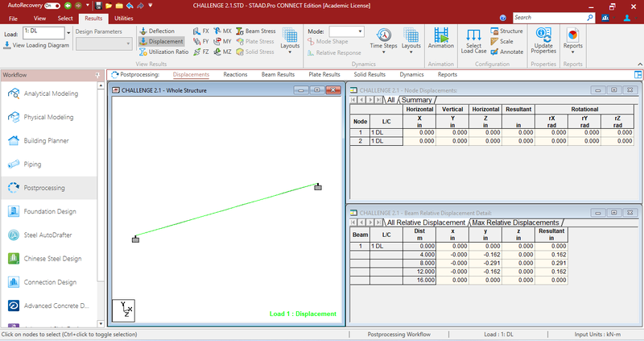Show the MZ bending diagram

coord(223,52)
